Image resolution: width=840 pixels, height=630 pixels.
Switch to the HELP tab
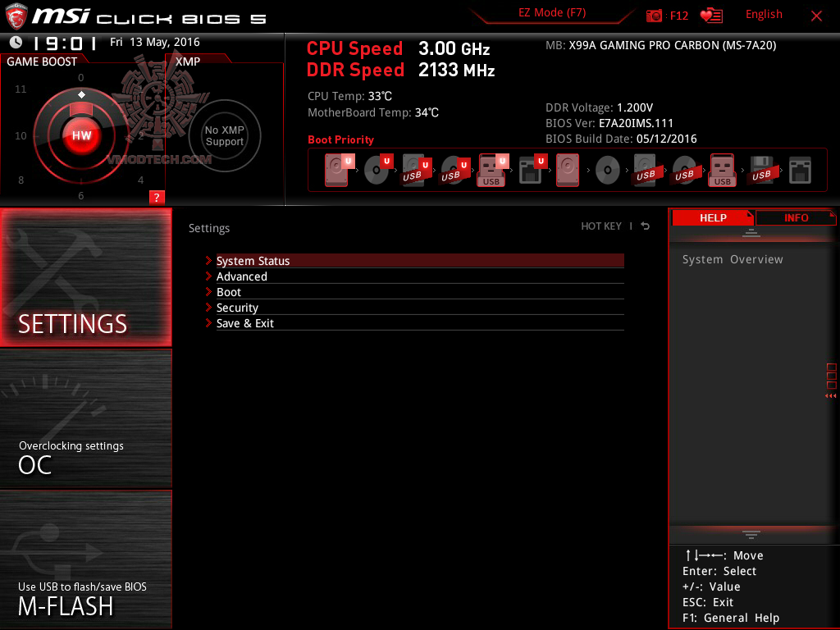tap(713, 218)
